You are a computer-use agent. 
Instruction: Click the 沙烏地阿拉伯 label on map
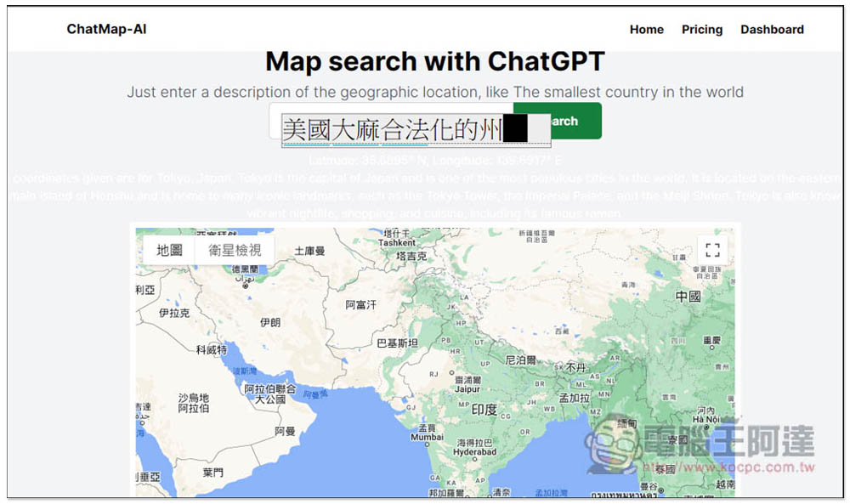click(x=194, y=403)
